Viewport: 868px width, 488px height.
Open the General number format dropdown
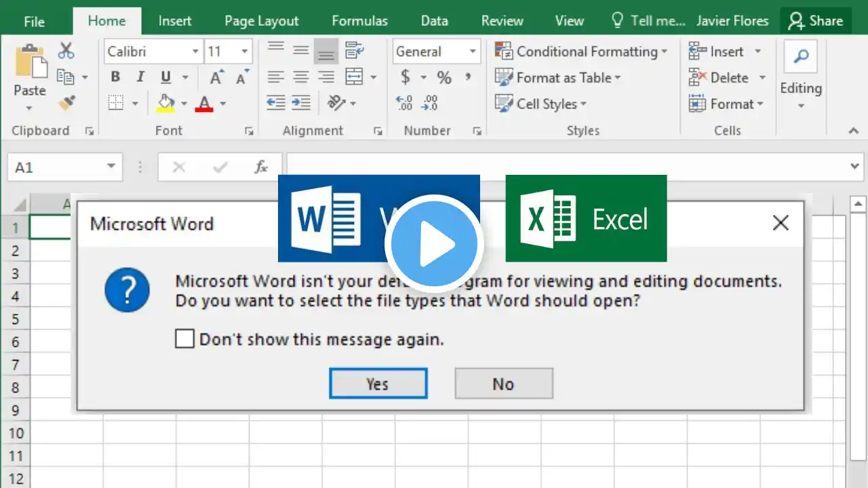[x=473, y=52]
